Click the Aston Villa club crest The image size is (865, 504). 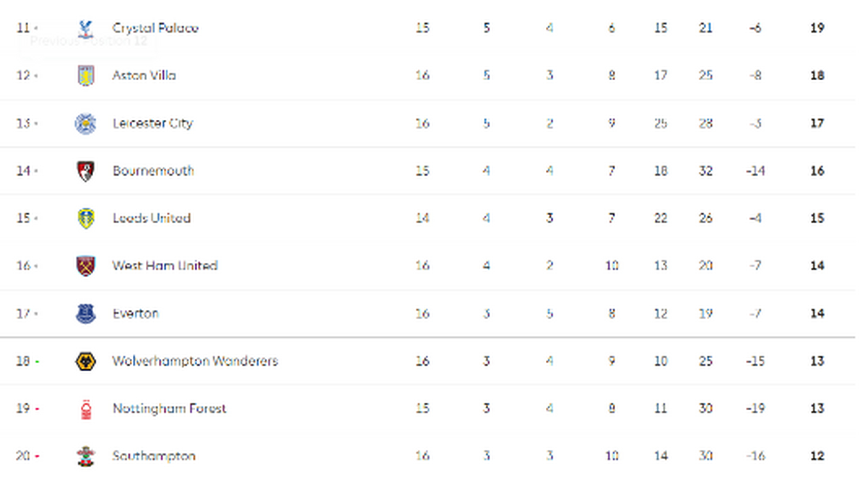pyautogui.click(x=85, y=76)
